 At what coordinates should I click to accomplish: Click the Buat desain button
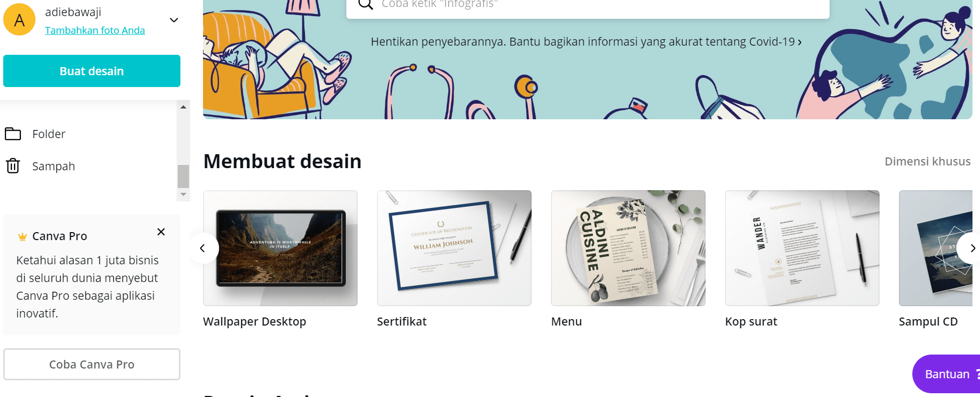[92, 71]
